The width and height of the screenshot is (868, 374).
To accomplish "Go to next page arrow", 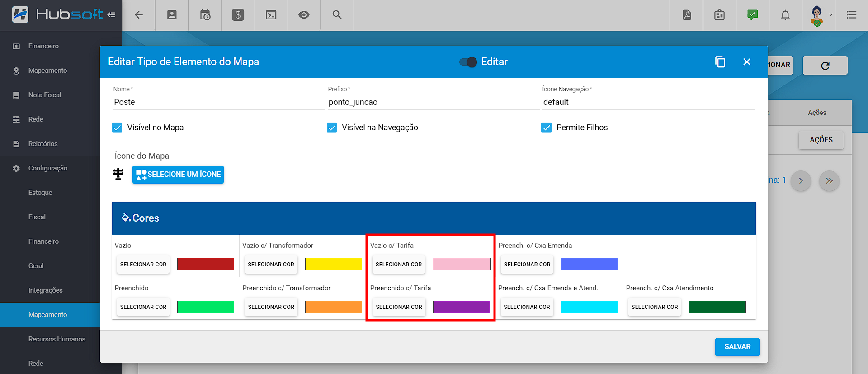I will tap(801, 181).
